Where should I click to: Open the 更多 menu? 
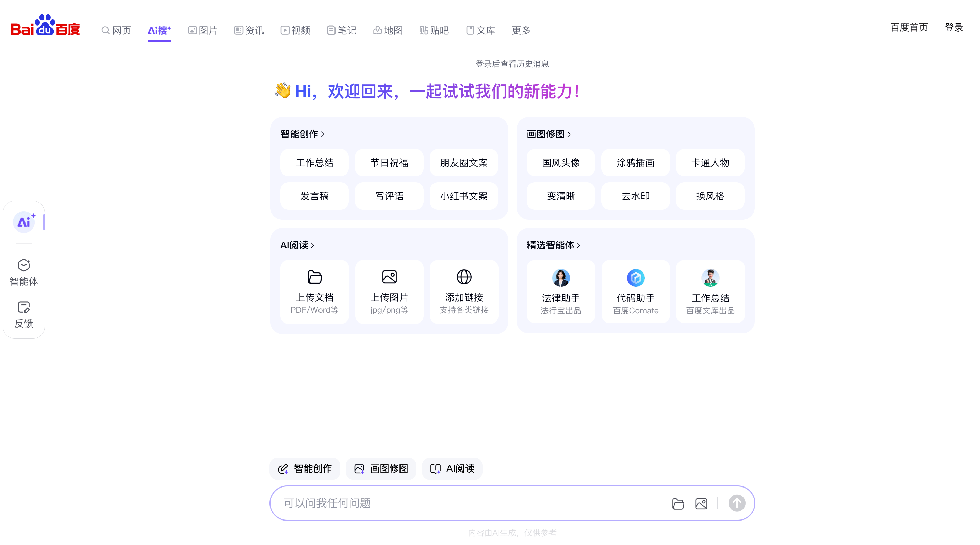521,30
